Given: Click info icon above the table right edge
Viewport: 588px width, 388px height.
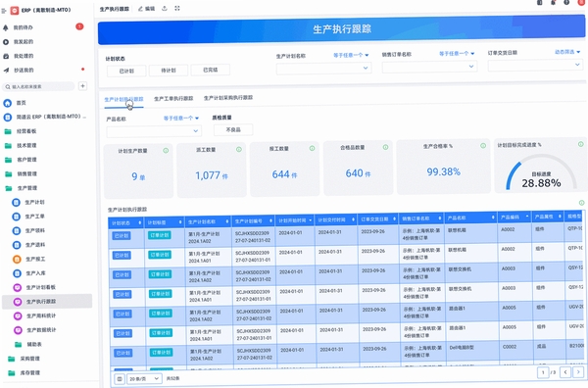Looking at the screenshot, I should point(581,203).
